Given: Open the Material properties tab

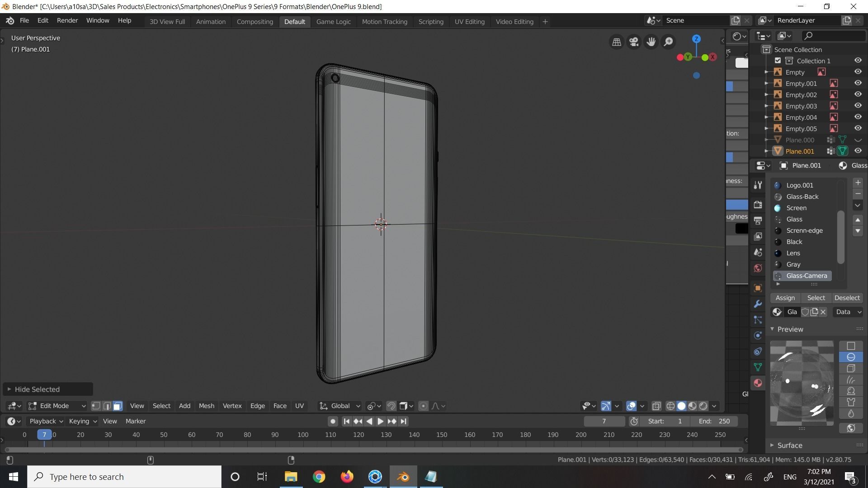Looking at the screenshot, I should coord(758,383).
